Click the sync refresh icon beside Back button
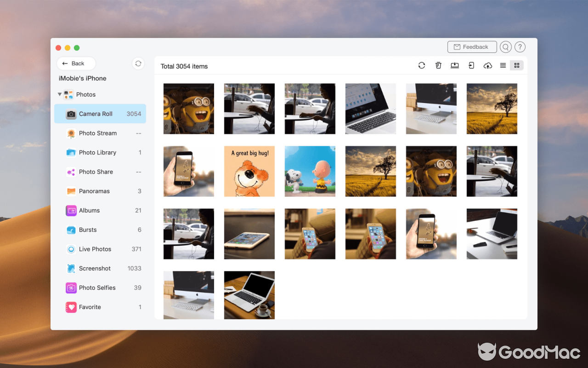The width and height of the screenshot is (588, 368). point(138,63)
